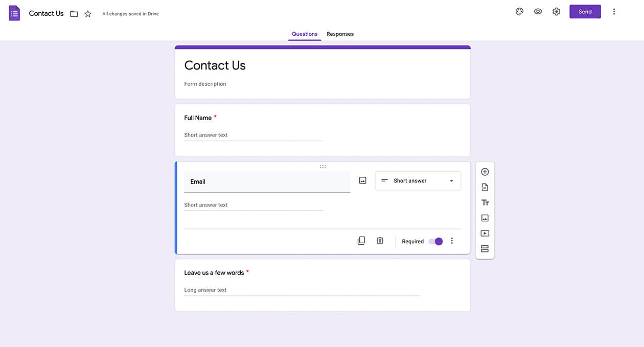The width and height of the screenshot is (644, 347).
Task: Click the Google Forms home icon
Action: click(x=14, y=13)
